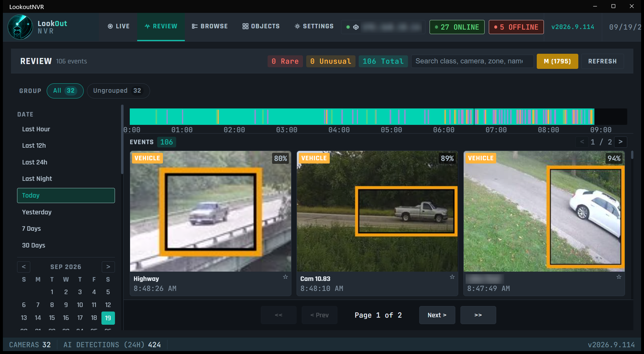Select Last Night date filter
The height and width of the screenshot is (354, 644).
[x=66, y=179]
